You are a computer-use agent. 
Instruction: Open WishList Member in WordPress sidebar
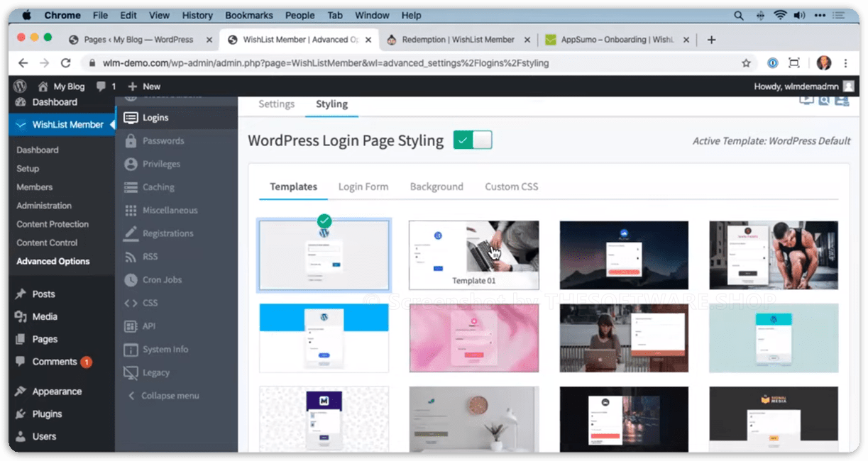click(60, 125)
